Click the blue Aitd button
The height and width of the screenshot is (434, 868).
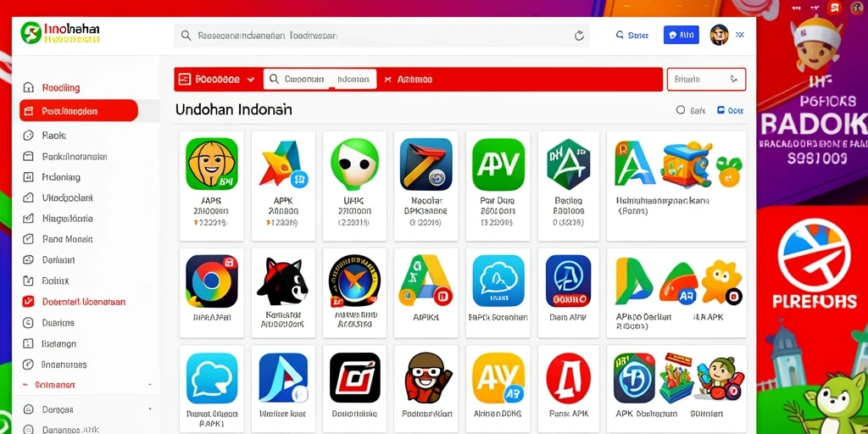pyautogui.click(x=681, y=35)
